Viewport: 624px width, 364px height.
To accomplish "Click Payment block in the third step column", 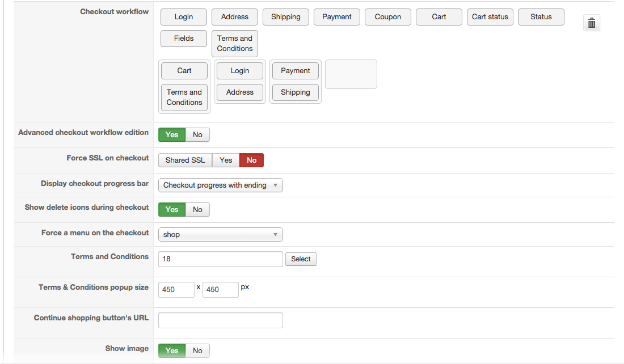I will pyautogui.click(x=296, y=71).
